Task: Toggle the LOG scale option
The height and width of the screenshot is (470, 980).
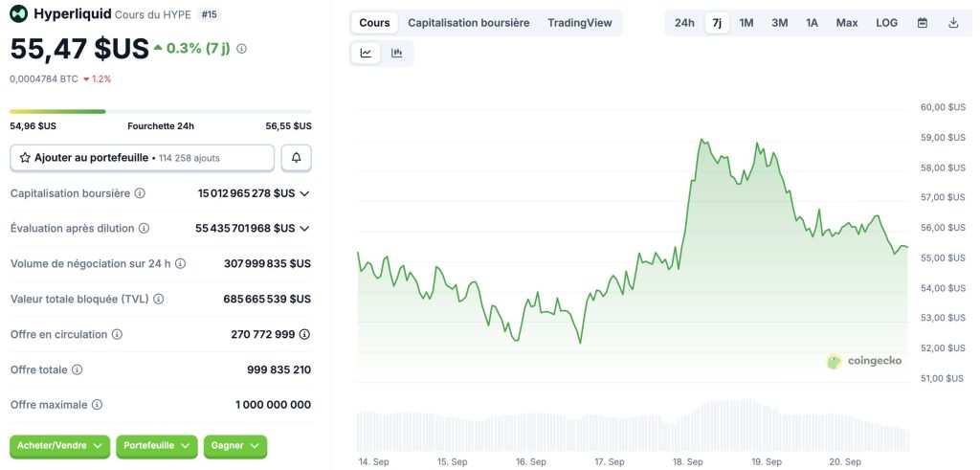Action: point(886,23)
